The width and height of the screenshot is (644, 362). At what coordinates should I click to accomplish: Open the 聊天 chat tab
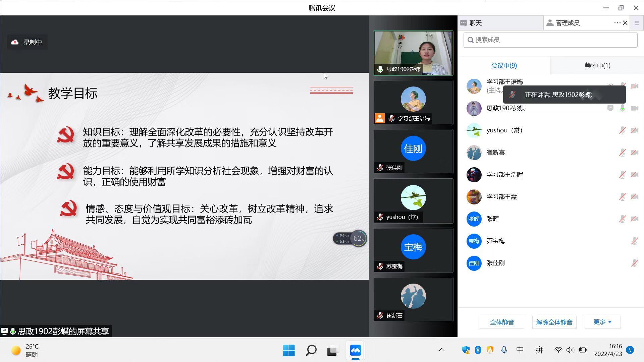[x=475, y=23]
